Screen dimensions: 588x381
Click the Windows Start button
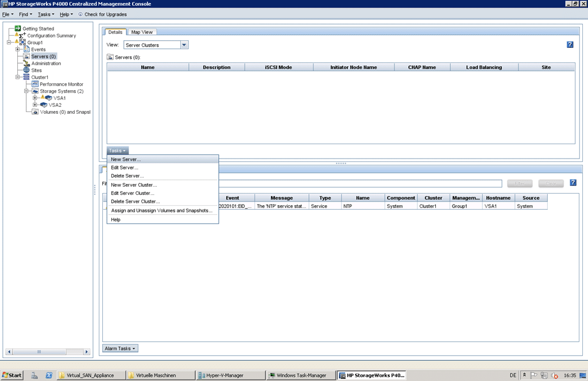[x=12, y=375]
